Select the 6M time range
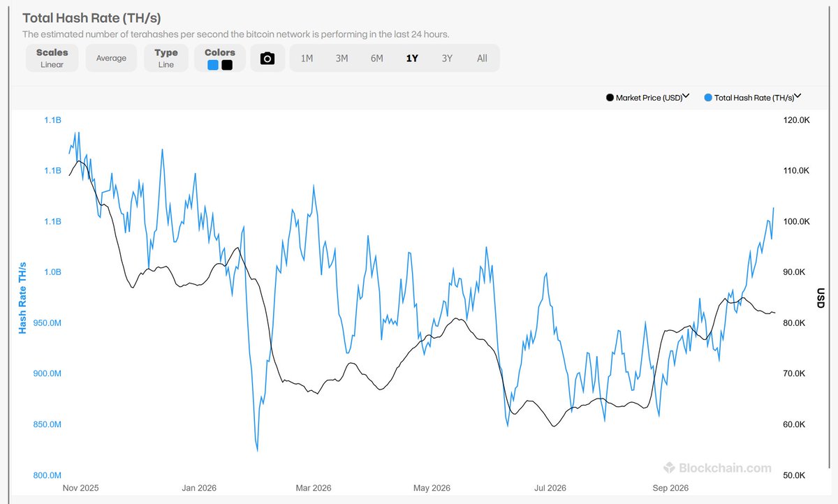838x504 pixels. click(x=376, y=58)
